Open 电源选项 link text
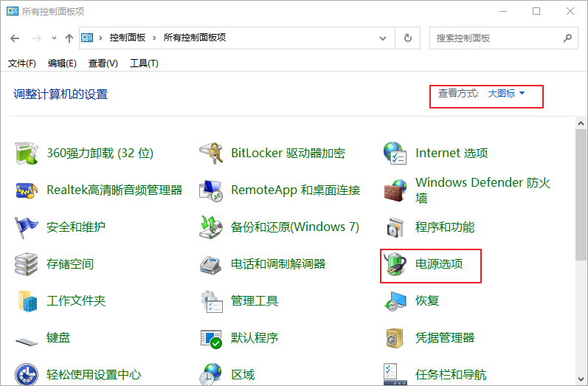The height and width of the screenshot is (386, 588). click(x=439, y=263)
